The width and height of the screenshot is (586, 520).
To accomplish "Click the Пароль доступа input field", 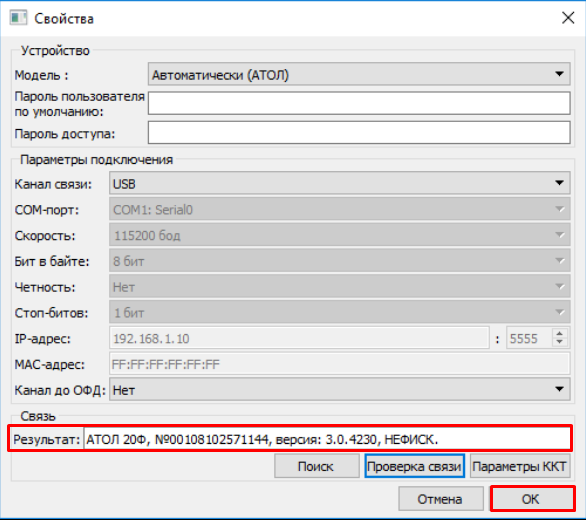I will (x=359, y=132).
